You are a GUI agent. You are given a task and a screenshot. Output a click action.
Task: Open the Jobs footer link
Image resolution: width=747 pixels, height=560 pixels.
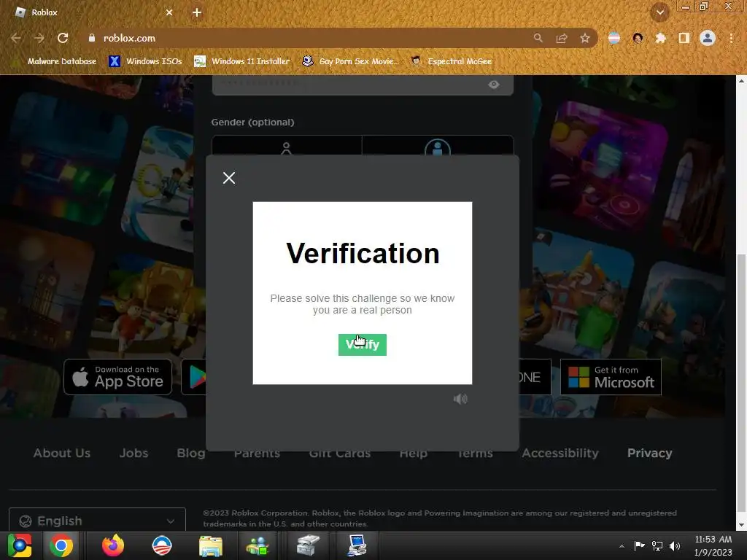(x=134, y=453)
